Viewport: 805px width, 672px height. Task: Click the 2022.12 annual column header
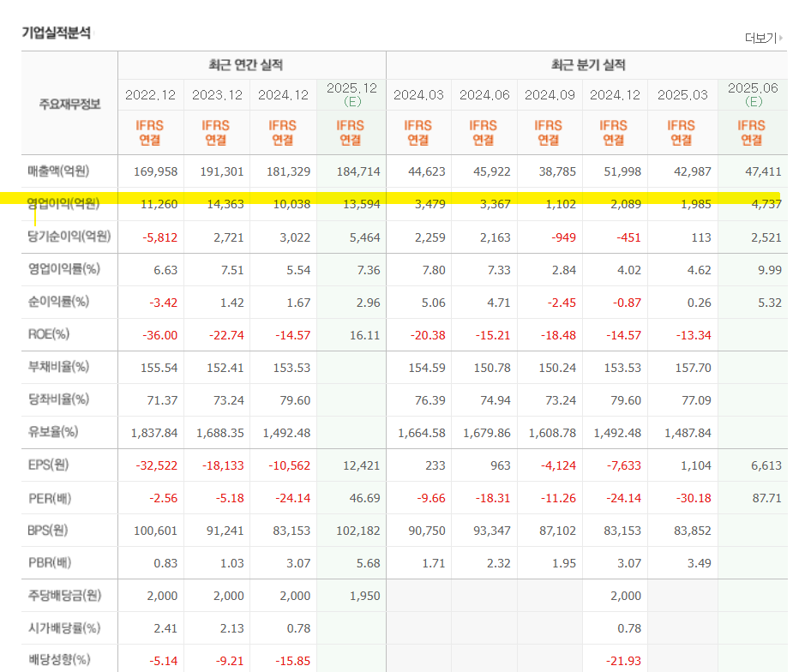tap(150, 95)
